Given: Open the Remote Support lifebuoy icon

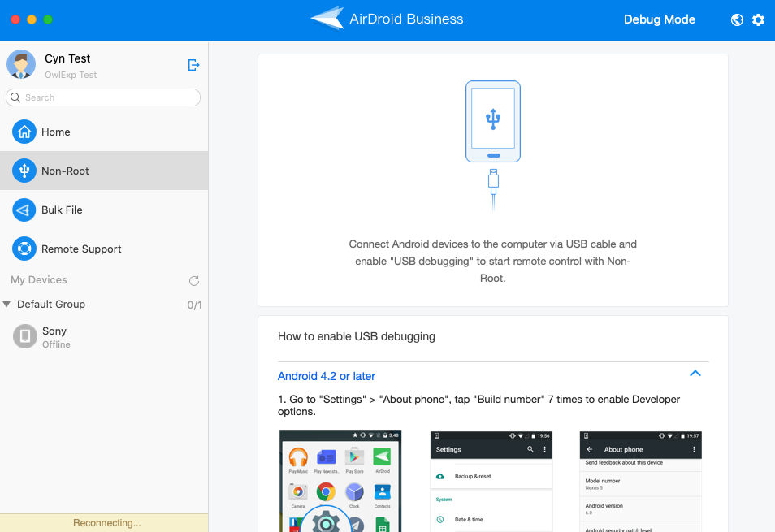Looking at the screenshot, I should [24, 249].
